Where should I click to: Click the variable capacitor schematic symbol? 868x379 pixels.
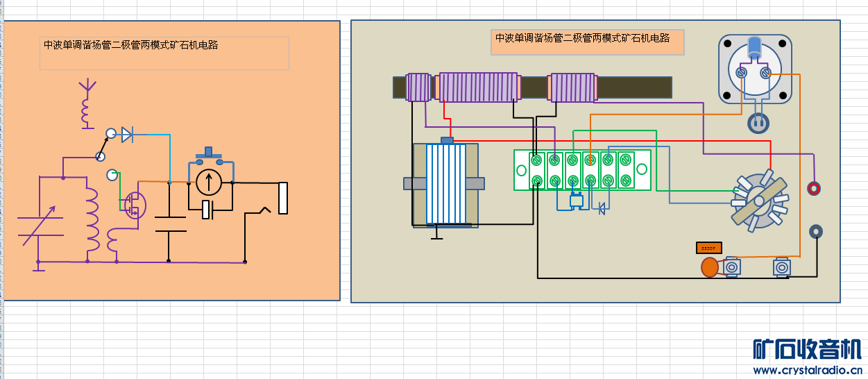pyautogui.click(x=38, y=228)
